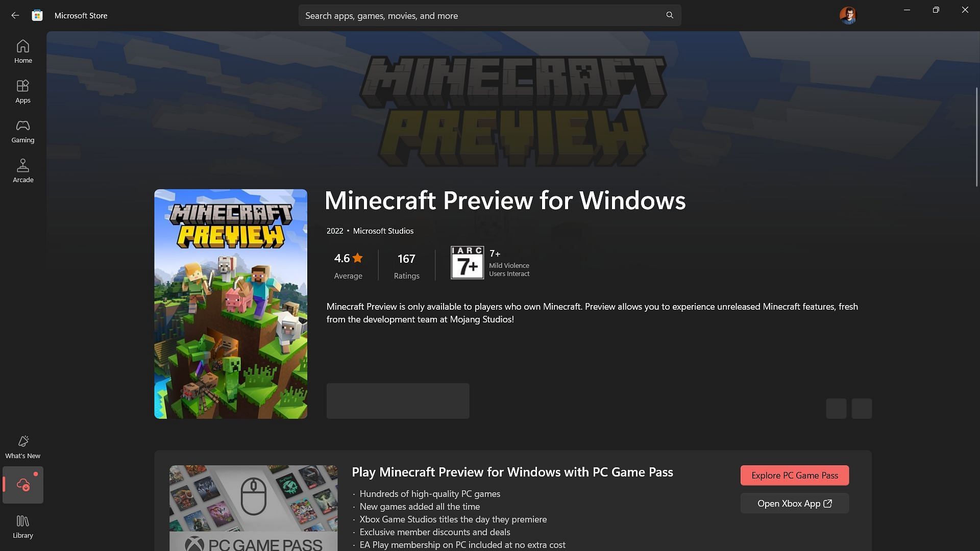Click the 167 Ratings count
Viewport: 980px width, 551px height.
coord(406,265)
